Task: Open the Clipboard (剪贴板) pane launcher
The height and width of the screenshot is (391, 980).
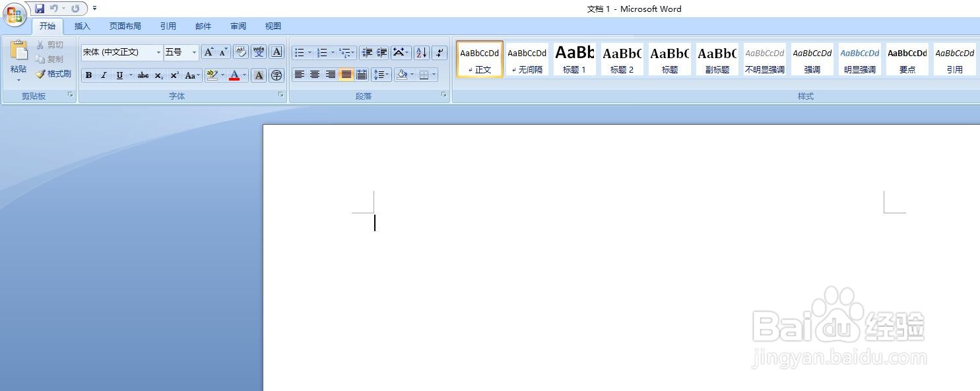Action: (71, 95)
